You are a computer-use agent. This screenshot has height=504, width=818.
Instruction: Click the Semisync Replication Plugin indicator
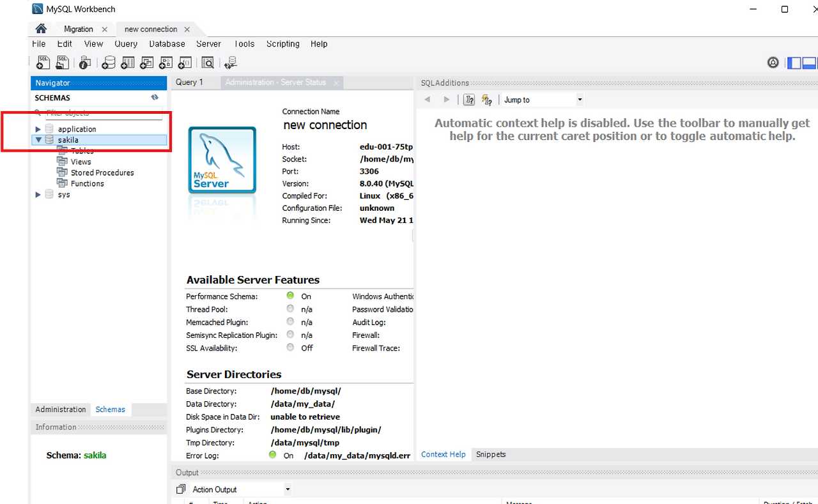[x=290, y=334]
